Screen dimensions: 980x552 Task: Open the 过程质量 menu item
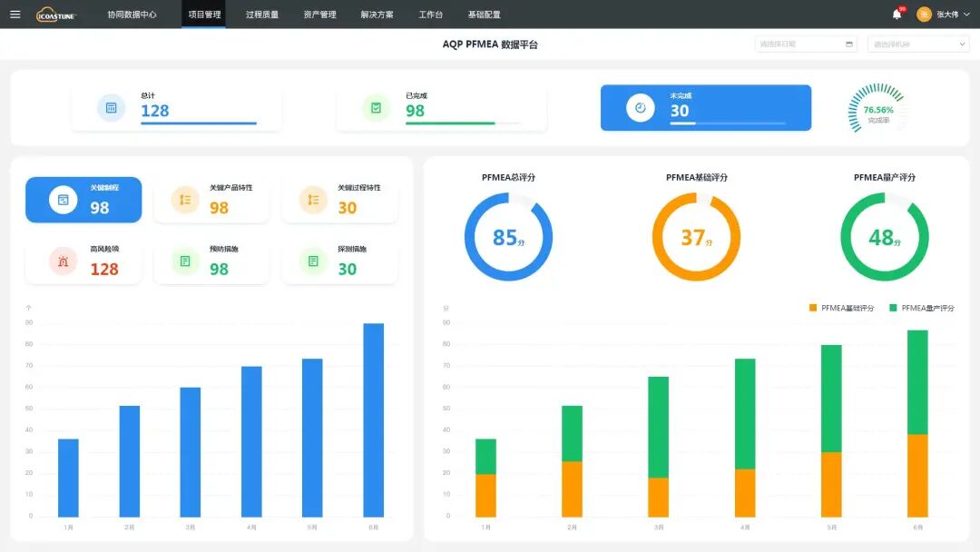pos(262,15)
